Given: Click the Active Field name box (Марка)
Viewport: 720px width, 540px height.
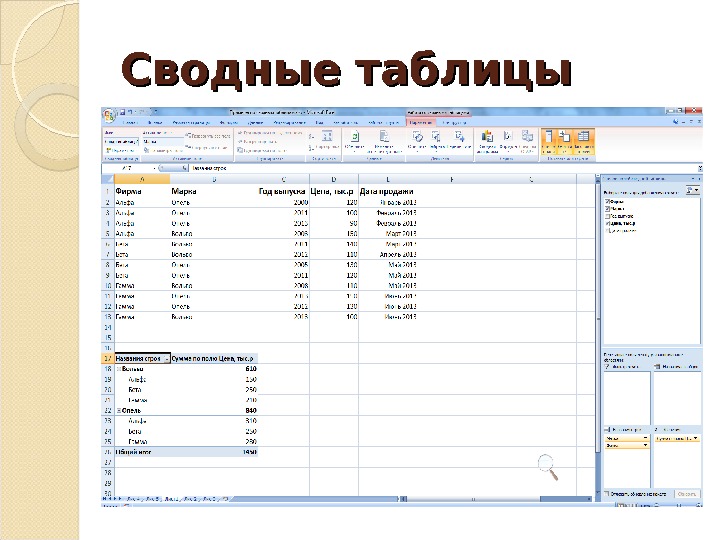Looking at the screenshot, I should point(163,141).
